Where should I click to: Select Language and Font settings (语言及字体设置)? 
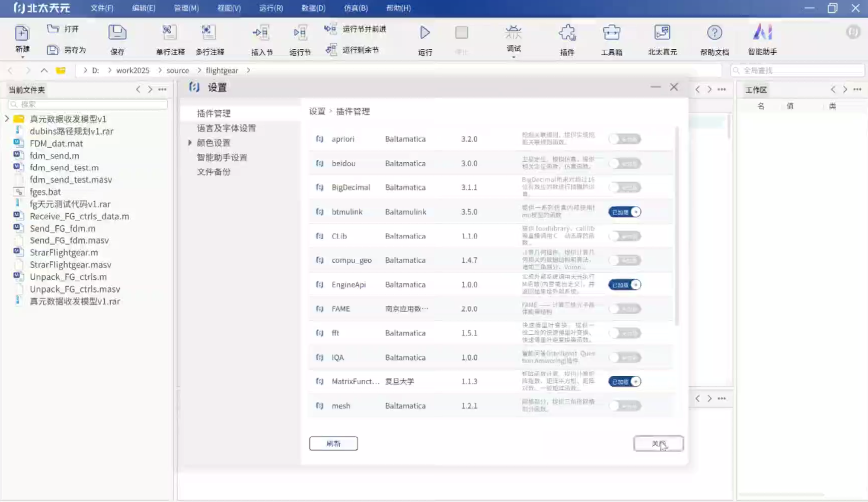pyautogui.click(x=226, y=128)
